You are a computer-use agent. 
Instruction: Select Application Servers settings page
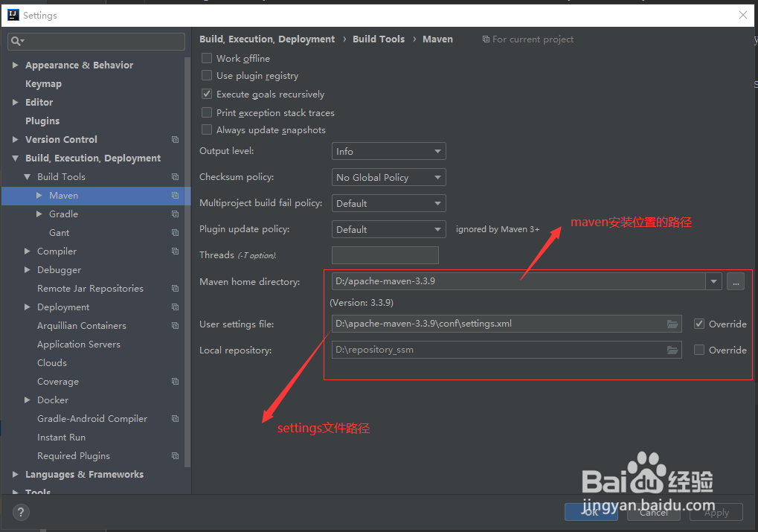79,344
